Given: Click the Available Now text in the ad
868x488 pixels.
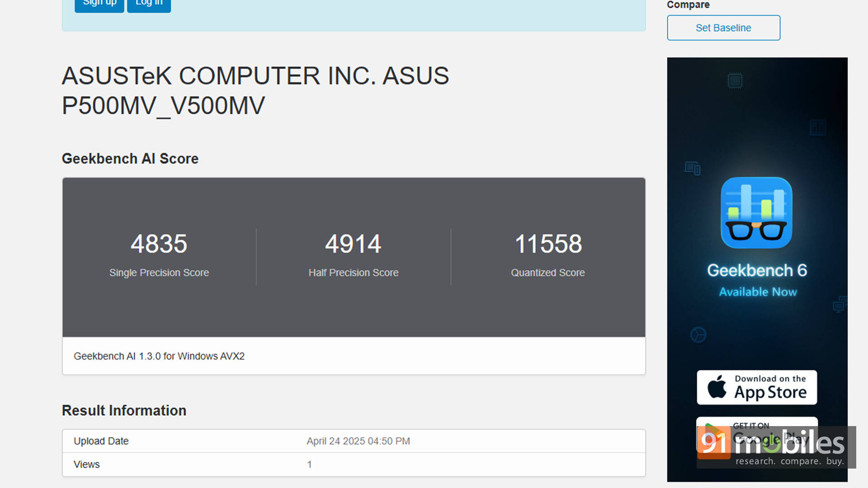Looking at the screenshot, I should pyautogui.click(x=758, y=292).
